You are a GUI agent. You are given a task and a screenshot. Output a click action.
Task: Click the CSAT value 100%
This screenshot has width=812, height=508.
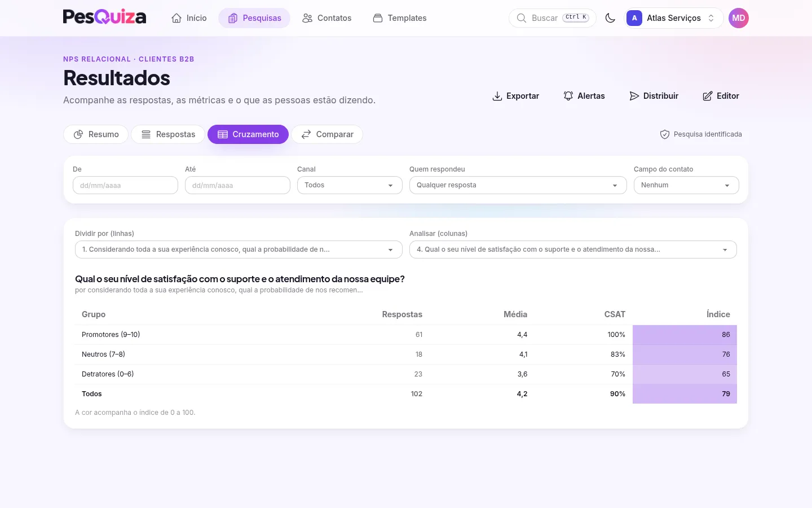click(616, 335)
